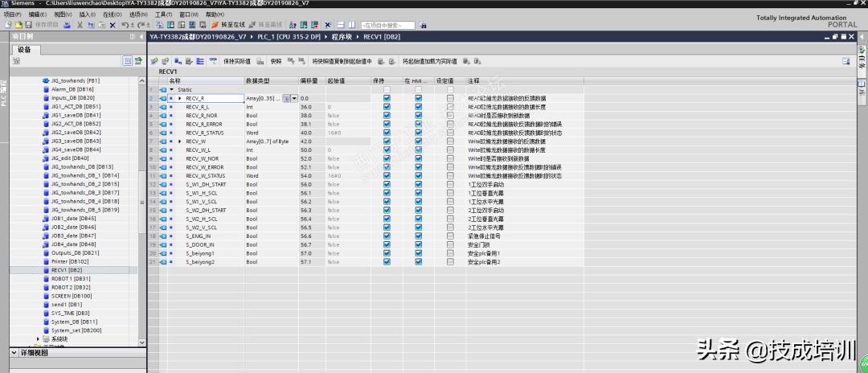Select System_set [DB200] in project tree
This screenshot has width=868, height=373.
click(76, 330)
